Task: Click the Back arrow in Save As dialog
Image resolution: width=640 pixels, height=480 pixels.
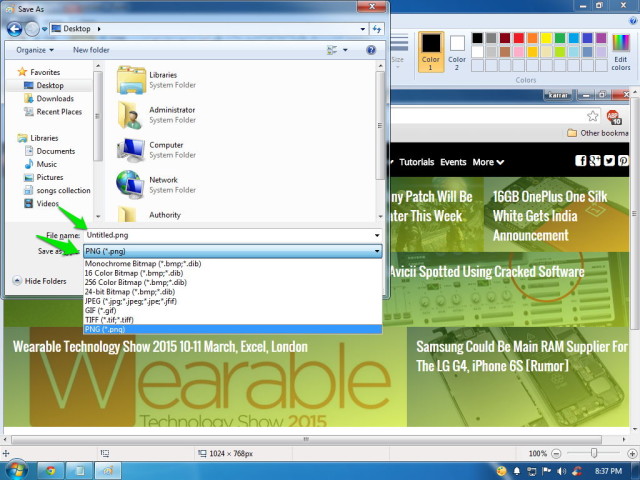Action: [x=15, y=29]
